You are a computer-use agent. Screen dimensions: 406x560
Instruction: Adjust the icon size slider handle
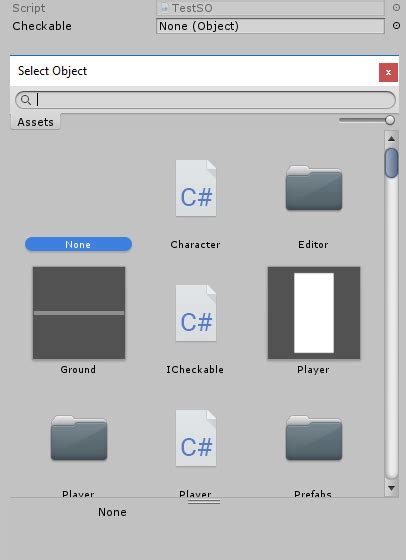click(390, 120)
